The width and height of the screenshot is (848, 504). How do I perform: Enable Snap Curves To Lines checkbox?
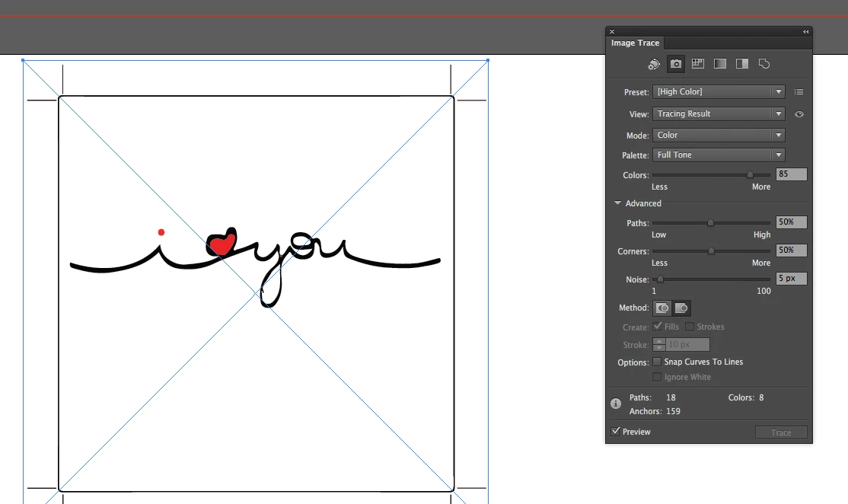[657, 362]
